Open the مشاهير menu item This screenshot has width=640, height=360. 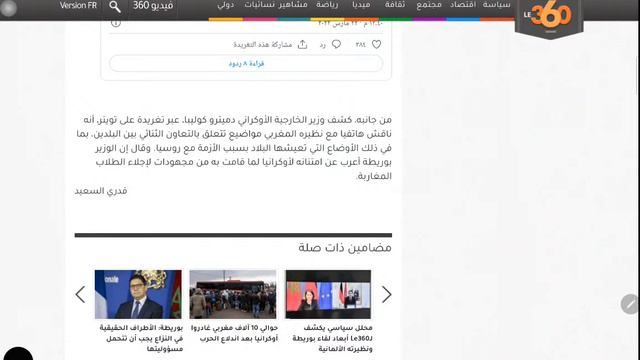pyautogui.click(x=294, y=5)
